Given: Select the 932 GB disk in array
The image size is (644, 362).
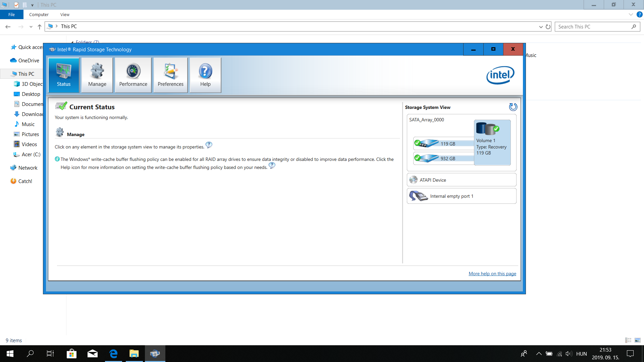Looking at the screenshot, I should coord(443,158).
